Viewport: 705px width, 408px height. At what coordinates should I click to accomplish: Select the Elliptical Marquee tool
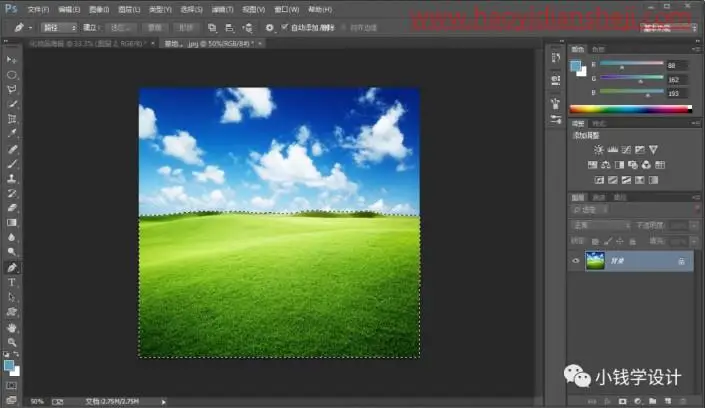tap(11, 75)
